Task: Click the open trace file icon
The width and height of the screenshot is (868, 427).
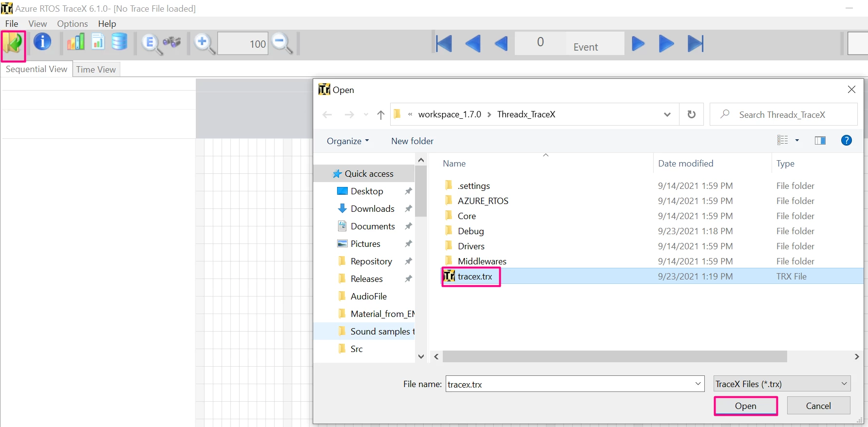Action: (x=13, y=44)
